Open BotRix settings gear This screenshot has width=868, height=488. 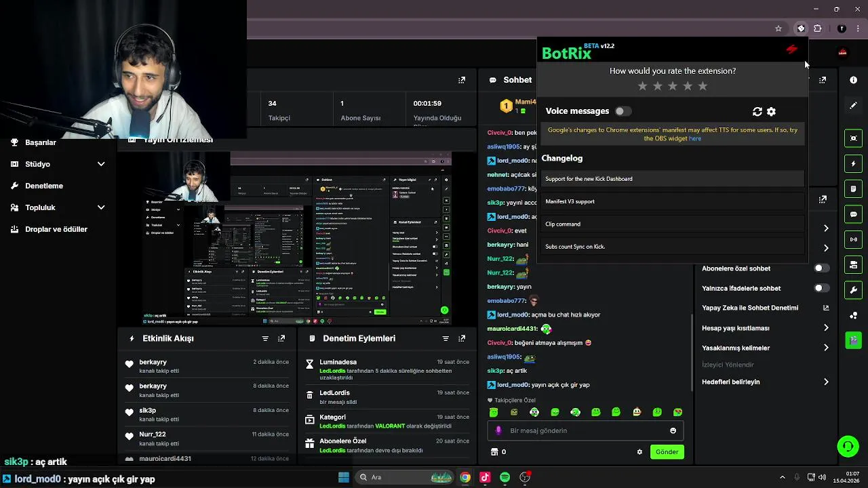tap(771, 112)
